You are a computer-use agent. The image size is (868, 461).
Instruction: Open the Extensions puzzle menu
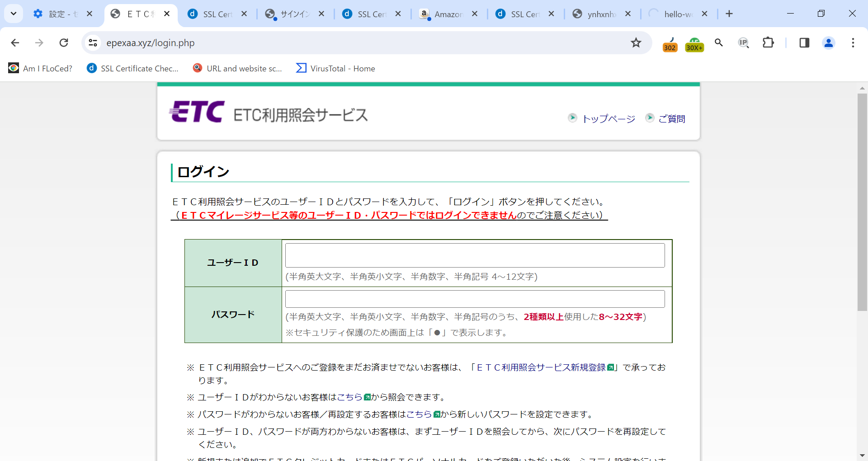[768, 42]
